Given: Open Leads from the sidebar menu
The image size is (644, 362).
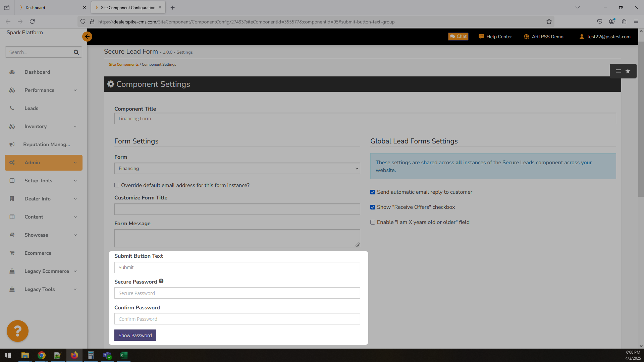Looking at the screenshot, I should coord(31,108).
